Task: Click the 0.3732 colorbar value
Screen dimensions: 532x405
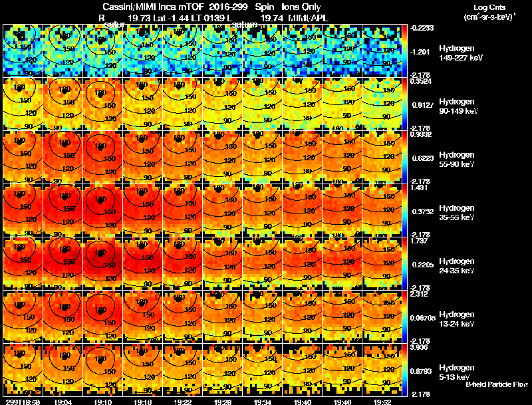Action: tap(422, 211)
